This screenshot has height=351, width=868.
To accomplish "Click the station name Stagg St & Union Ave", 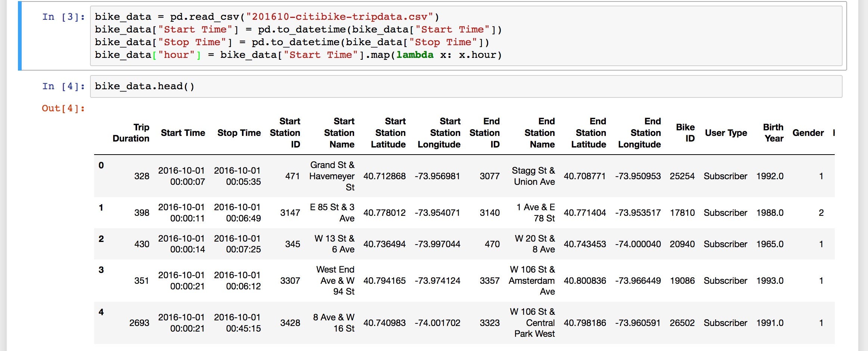I will pyautogui.click(x=533, y=176).
